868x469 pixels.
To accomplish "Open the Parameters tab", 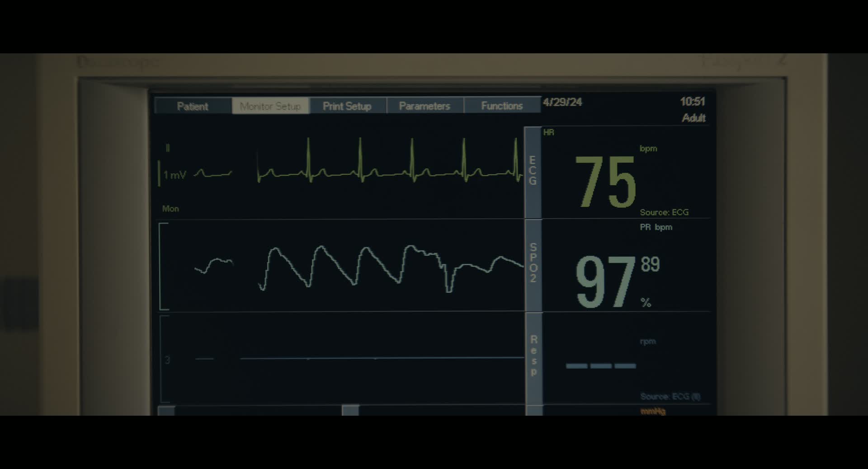I will [425, 106].
